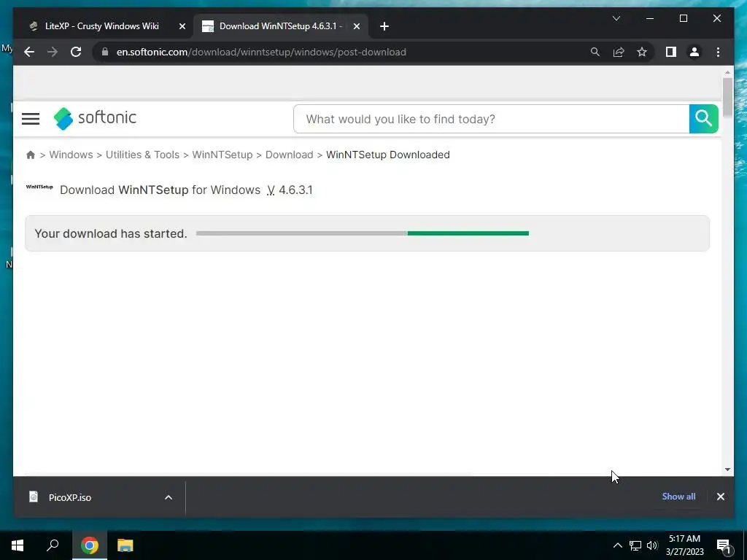
Task: Click the download progress bar
Action: click(362, 233)
